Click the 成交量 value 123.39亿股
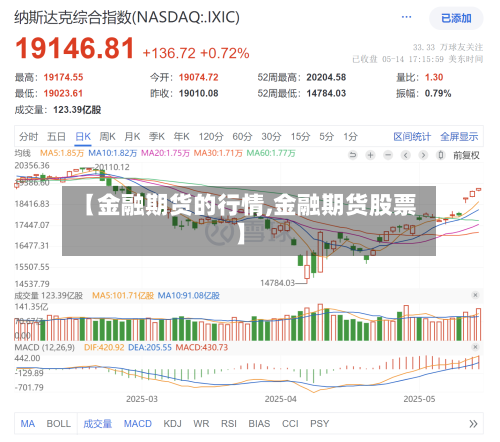The width and height of the screenshot is (500, 442). tap(77, 110)
